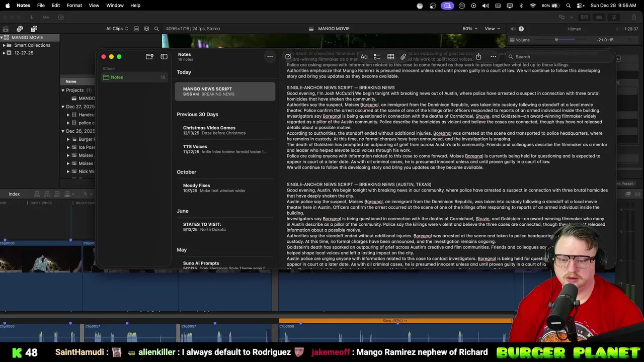
Task: Click the Bluetooth menu bar icon
Action: point(521,6)
